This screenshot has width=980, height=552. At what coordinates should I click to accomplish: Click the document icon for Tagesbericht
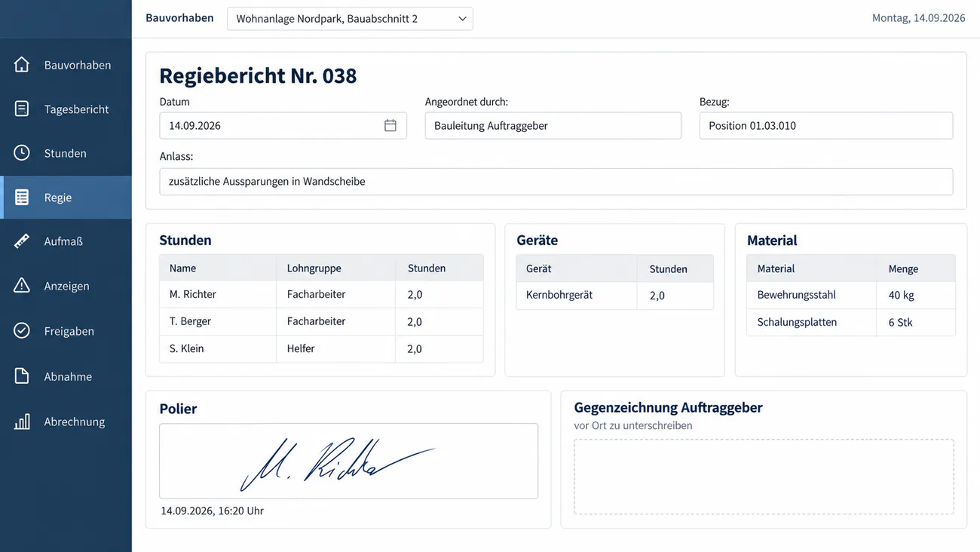pos(22,109)
